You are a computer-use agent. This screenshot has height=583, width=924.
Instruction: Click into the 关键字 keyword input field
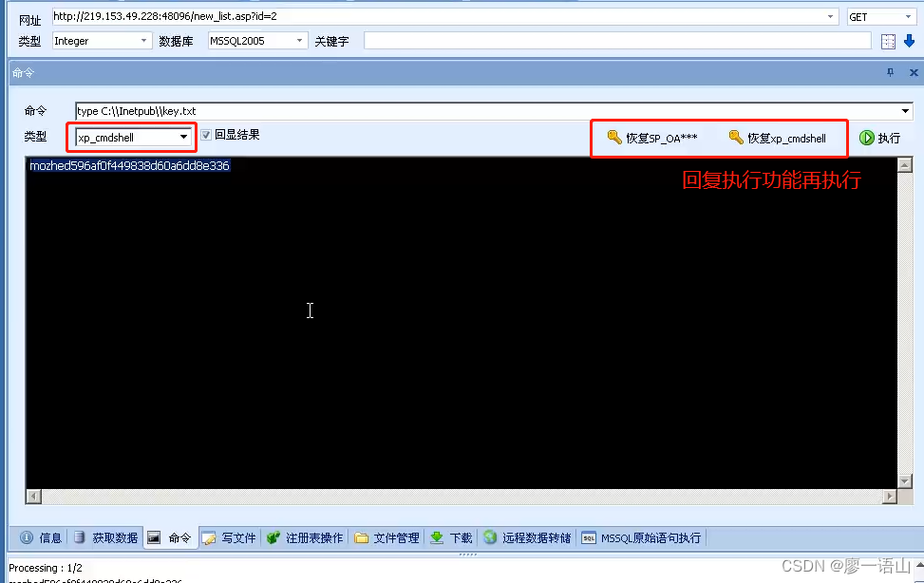[617, 41]
